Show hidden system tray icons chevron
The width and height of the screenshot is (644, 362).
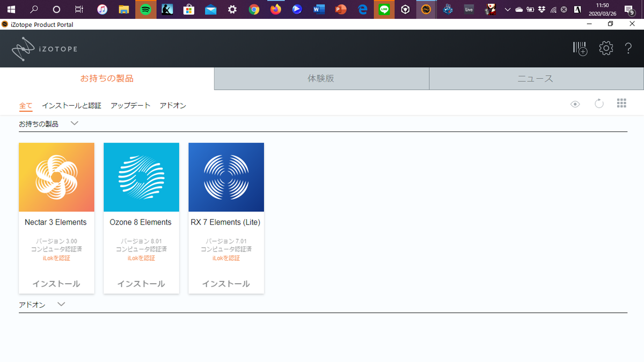click(x=508, y=9)
